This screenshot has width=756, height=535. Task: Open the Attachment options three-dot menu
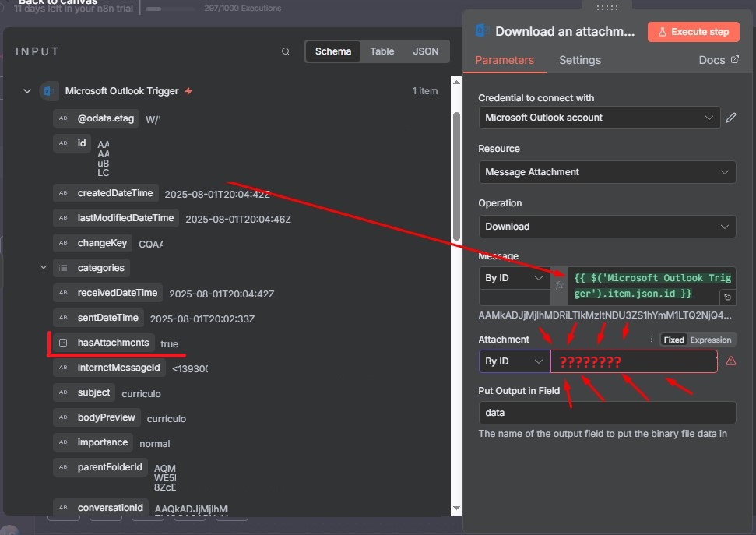(651, 339)
